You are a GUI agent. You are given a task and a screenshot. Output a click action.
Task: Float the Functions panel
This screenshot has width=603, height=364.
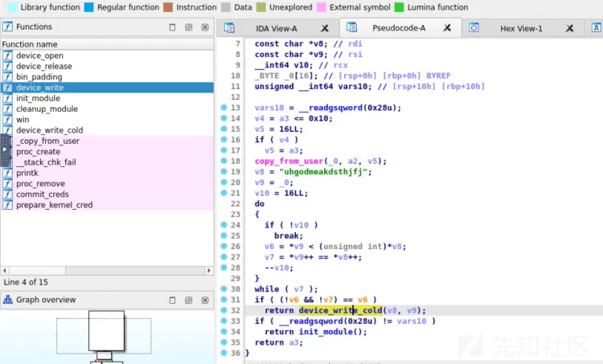point(172,27)
